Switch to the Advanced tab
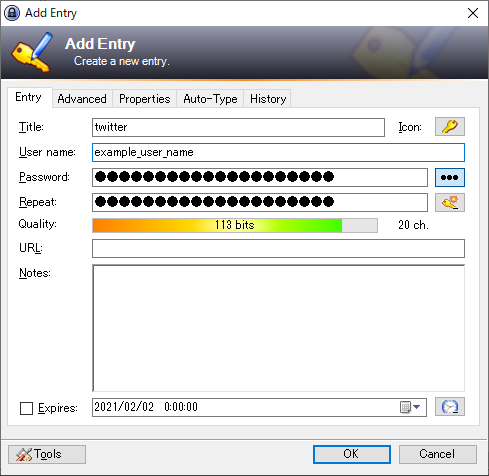This screenshot has height=476, width=489. click(x=82, y=99)
